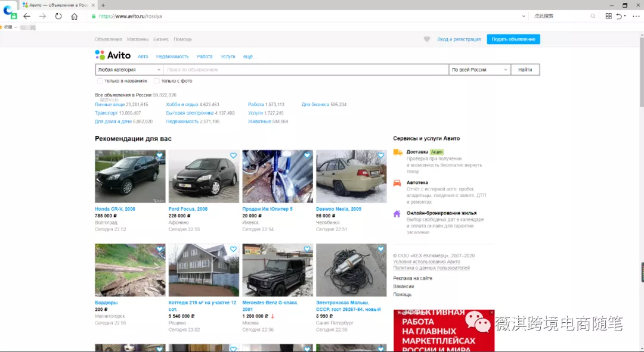Screen dimensions: 644x352
Task: Click the Доставка truck icon
Action: pyautogui.click(x=398, y=152)
